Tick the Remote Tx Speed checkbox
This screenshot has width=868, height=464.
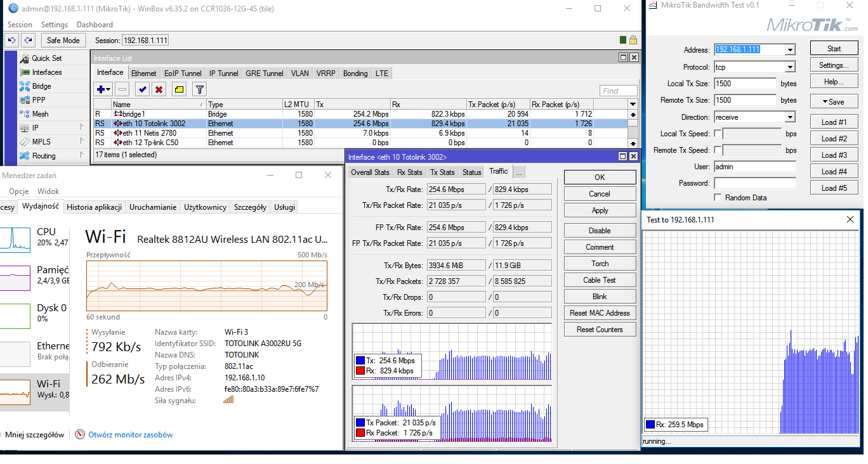point(718,150)
